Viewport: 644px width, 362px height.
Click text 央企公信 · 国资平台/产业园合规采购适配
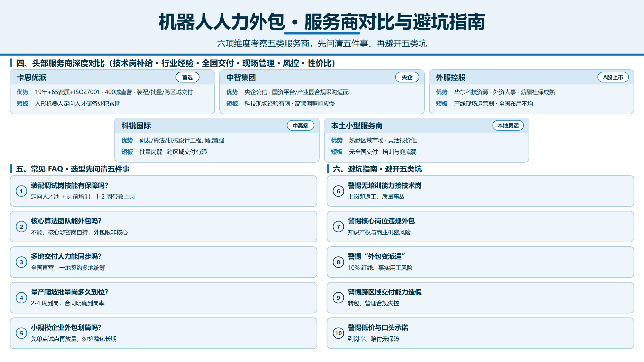coord(297,92)
